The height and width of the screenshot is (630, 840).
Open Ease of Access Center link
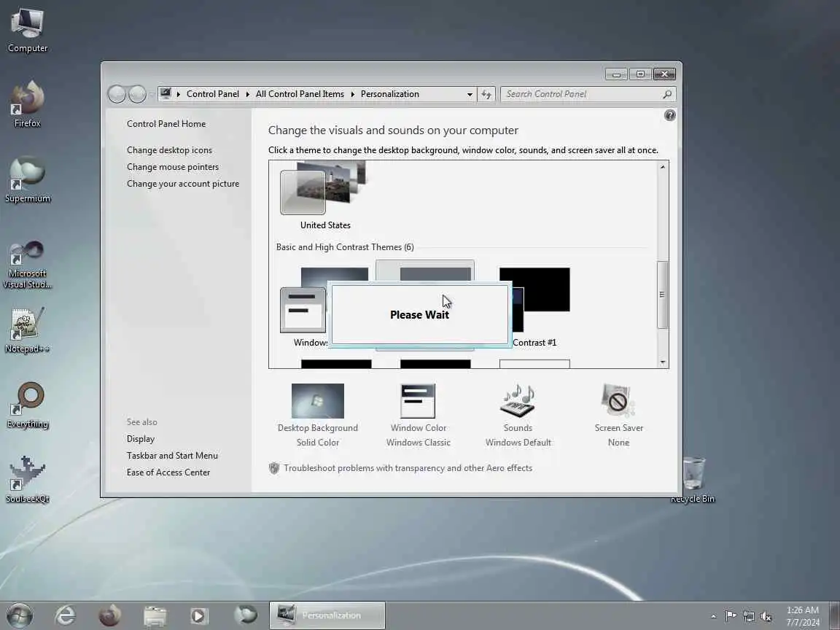168,472
